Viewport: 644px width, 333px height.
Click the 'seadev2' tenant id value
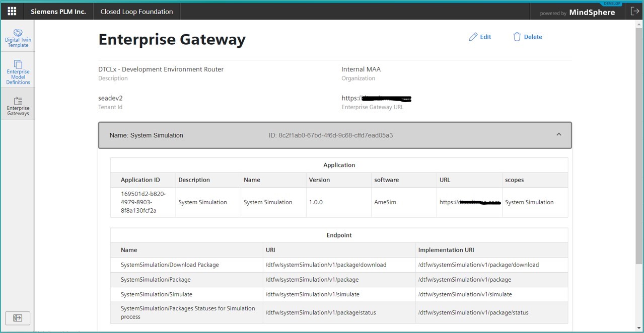pos(110,98)
